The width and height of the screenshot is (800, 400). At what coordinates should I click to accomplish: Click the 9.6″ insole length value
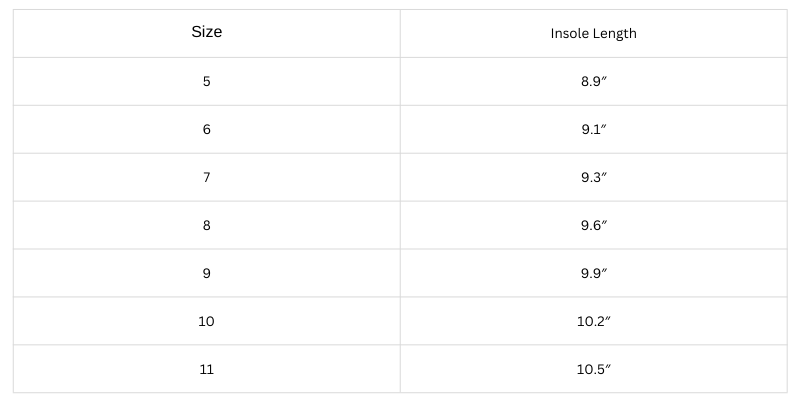(594, 226)
